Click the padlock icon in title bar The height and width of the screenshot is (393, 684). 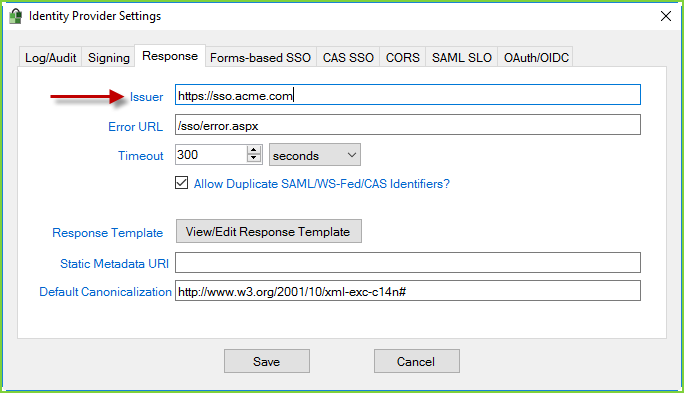click(16, 16)
